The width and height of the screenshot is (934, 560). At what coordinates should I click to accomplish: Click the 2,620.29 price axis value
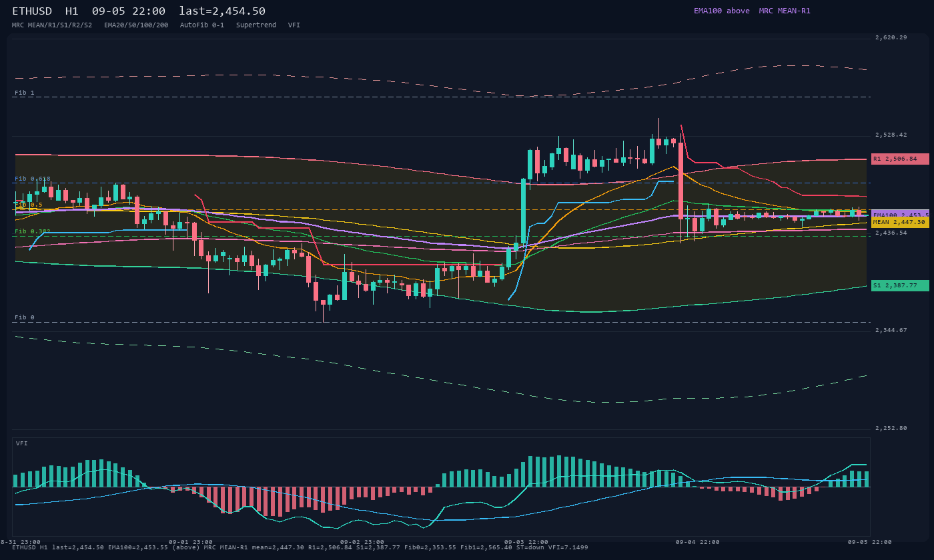(x=891, y=37)
